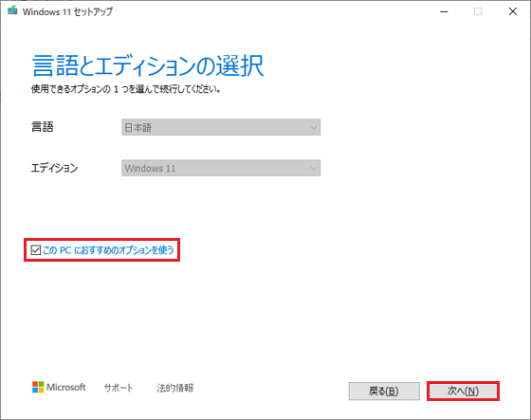This screenshot has width=531, height=420.
Task: Click the 次へ(N) button
Action: pyautogui.click(x=463, y=392)
